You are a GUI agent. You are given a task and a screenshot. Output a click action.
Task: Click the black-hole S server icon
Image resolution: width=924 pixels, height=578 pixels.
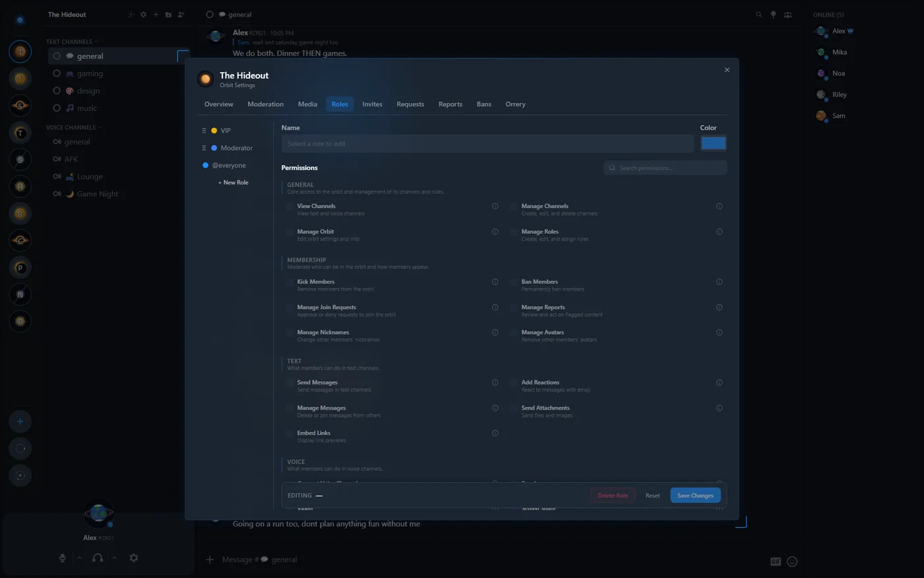(20, 106)
